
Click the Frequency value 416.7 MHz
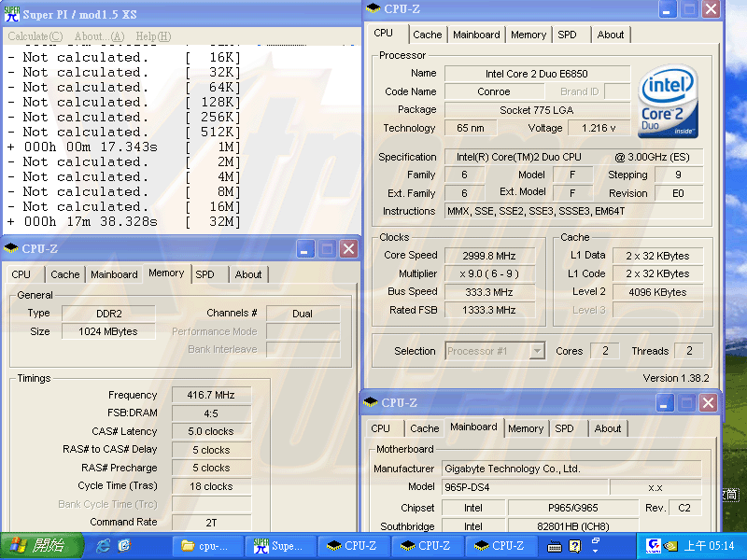[x=211, y=395]
